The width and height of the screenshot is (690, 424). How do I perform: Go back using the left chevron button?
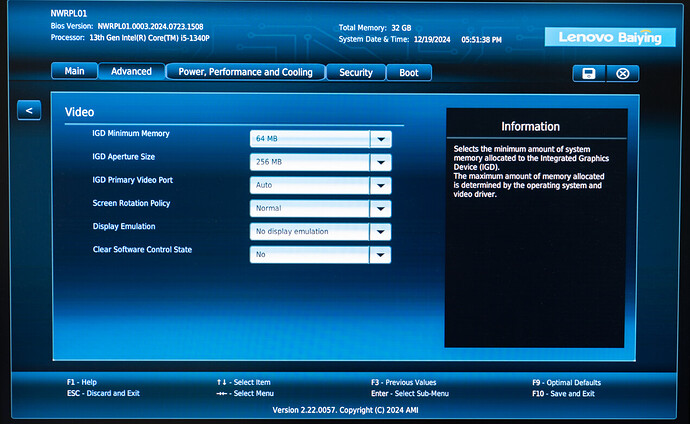tap(29, 110)
